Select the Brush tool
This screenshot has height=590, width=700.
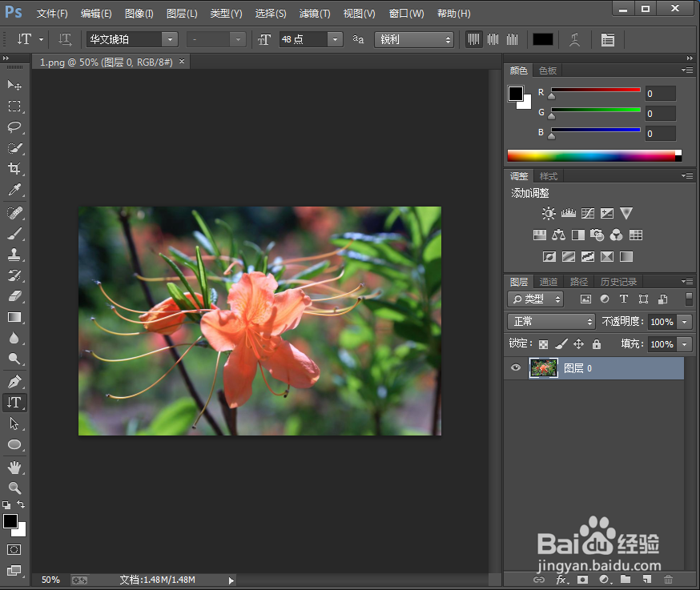(x=14, y=234)
